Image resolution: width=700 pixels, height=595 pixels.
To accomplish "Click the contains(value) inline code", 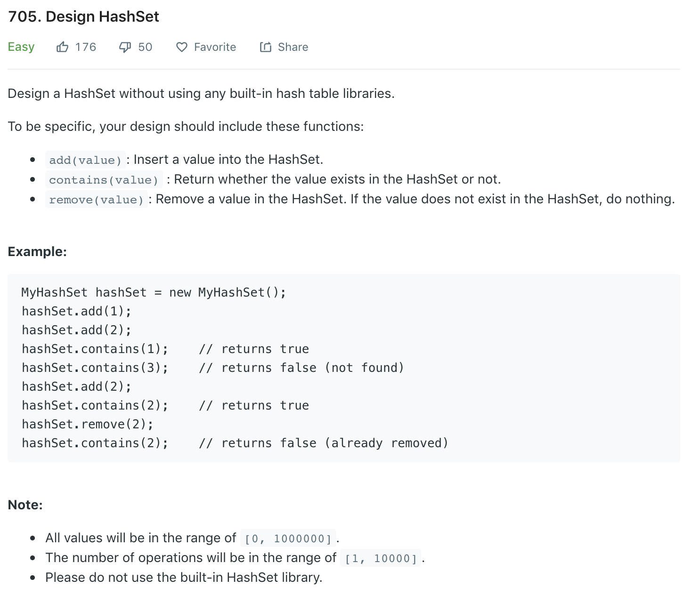I will tap(104, 180).
